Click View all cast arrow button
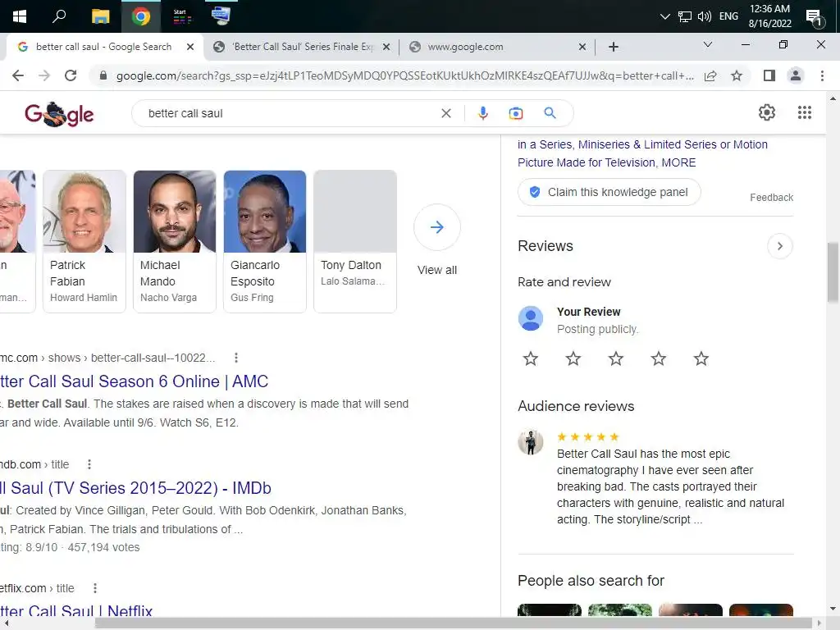This screenshot has height=630, width=840. [437, 227]
